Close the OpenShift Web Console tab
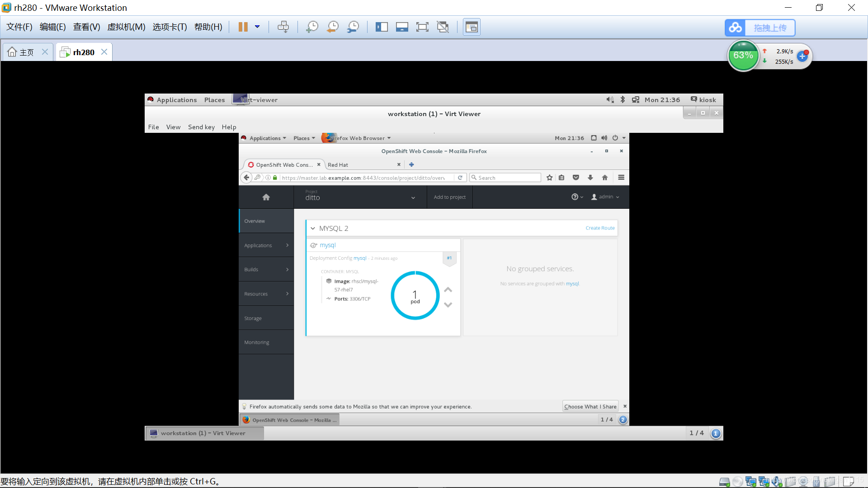The width and height of the screenshot is (868, 488). click(319, 164)
